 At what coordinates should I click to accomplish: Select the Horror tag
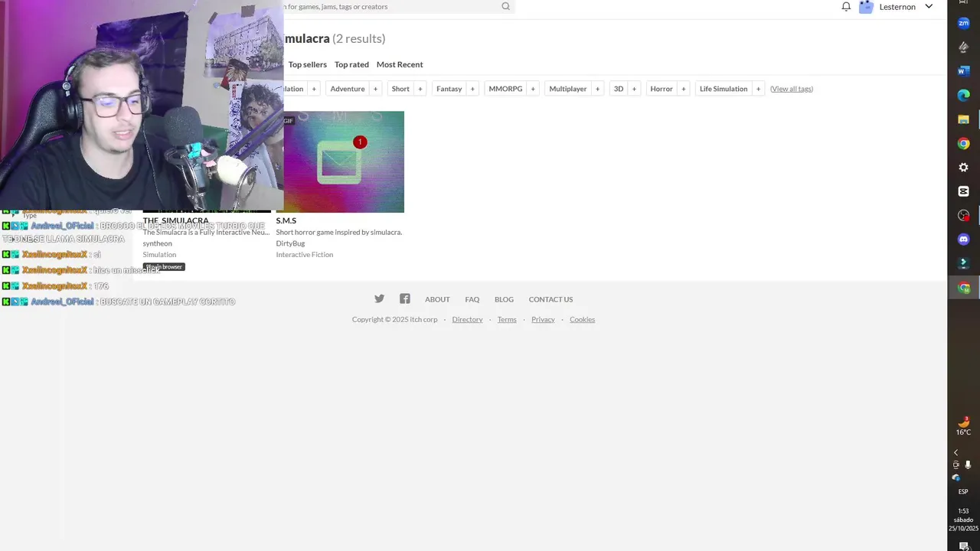click(x=661, y=89)
